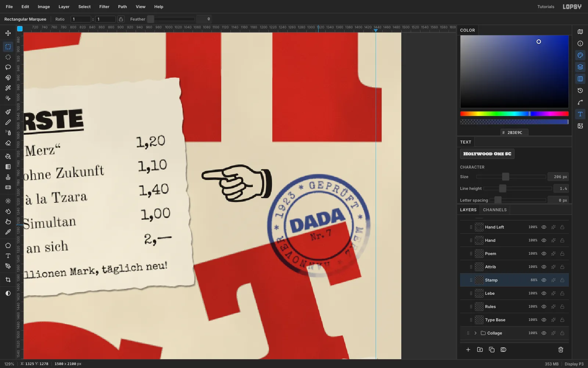Screen dimensions: 588x368
Task: Hide the Hand Left layer
Action: pyautogui.click(x=544, y=227)
